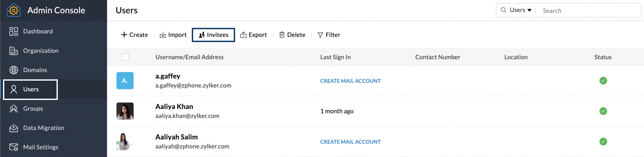Click the Username/Email Address column header
The width and height of the screenshot is (644, 157).
click(189, 57)
